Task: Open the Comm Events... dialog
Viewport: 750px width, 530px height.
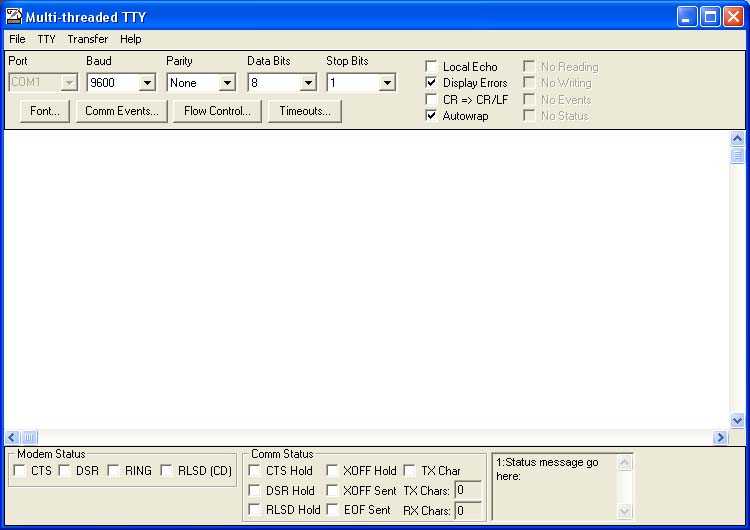Action: click(121, 111)
